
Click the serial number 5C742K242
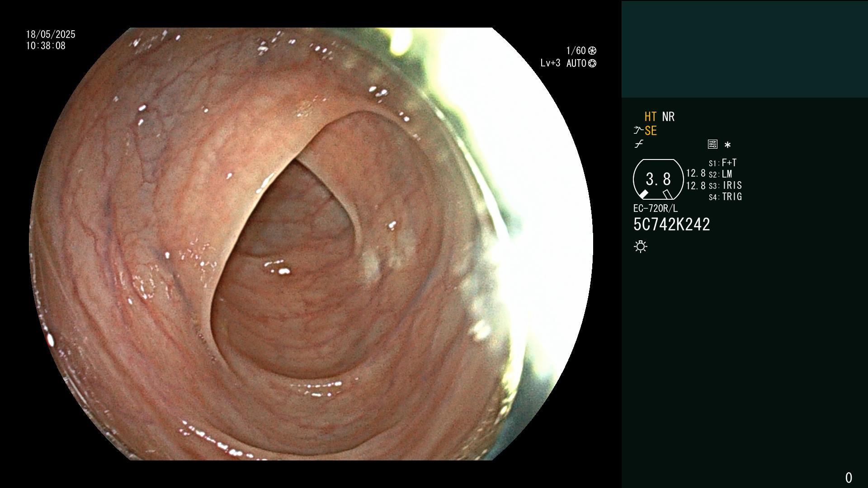672,225
